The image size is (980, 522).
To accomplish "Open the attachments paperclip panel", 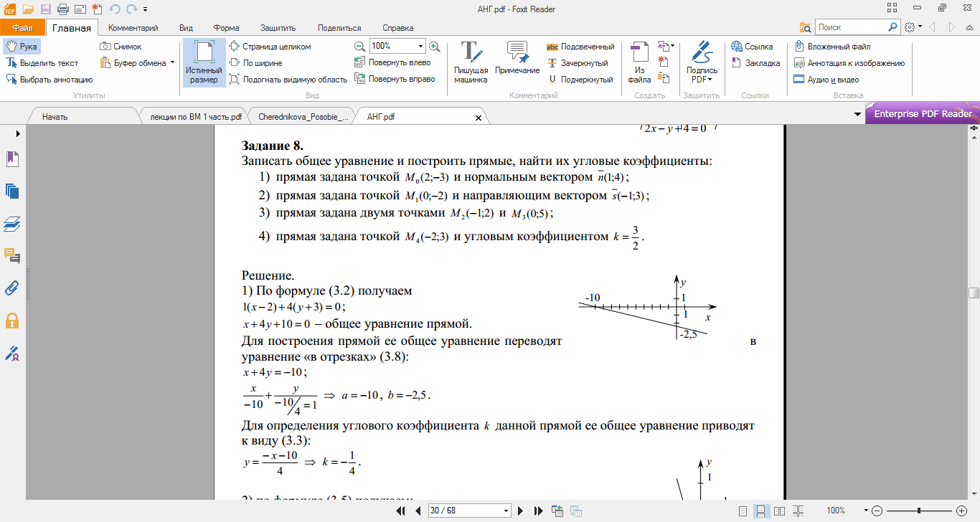I will coord(12,288).
